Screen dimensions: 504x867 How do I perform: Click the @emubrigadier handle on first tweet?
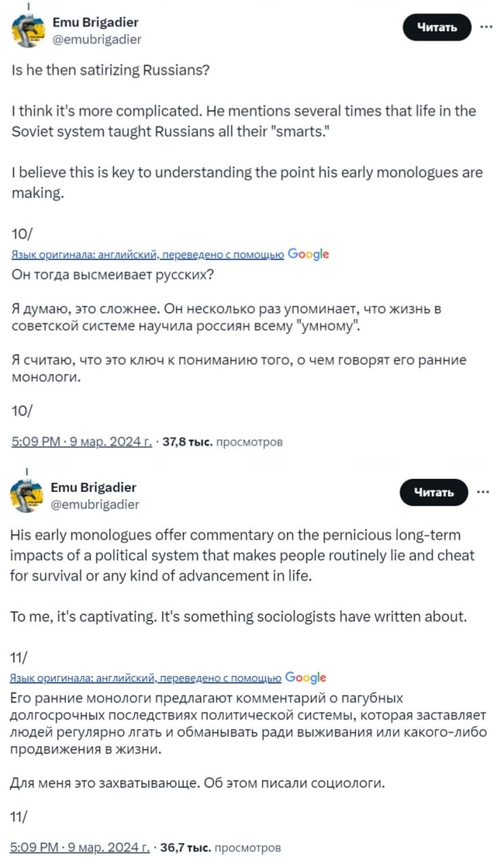tap(97, 40)
